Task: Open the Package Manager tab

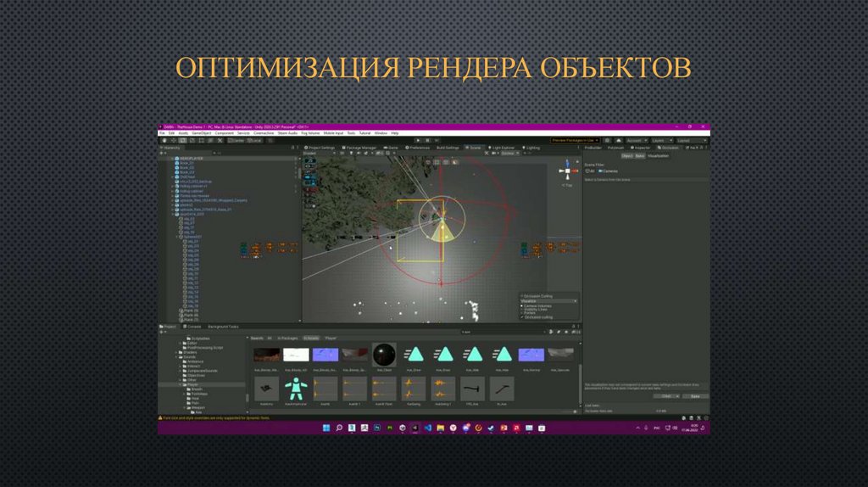Action: (x=360, y=148)
